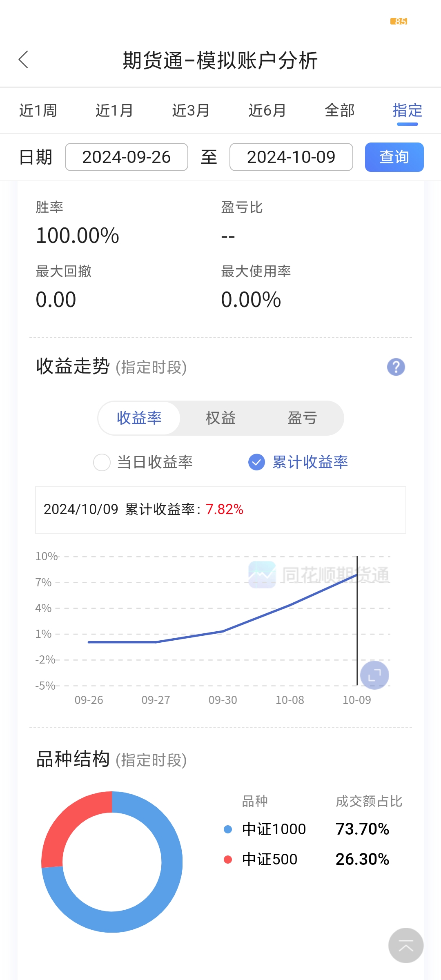This screenshot has width=441, height=980.
Task: Select the 收益率 segment
Action: click(x=139, y=418)
